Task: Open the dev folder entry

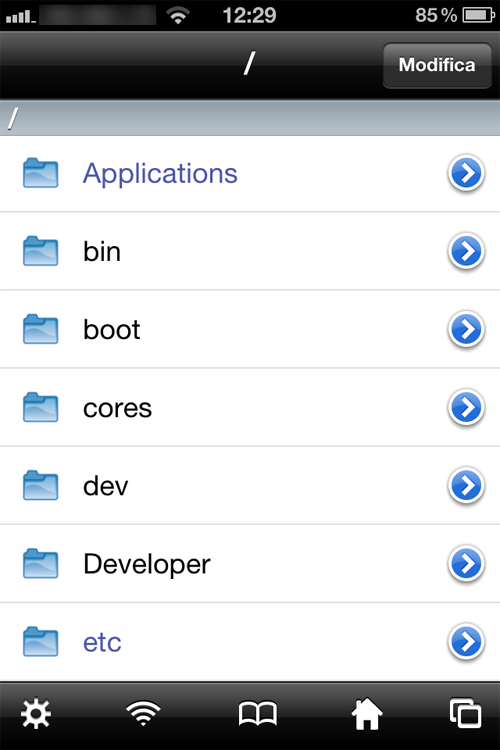Action: pos(250,485)
